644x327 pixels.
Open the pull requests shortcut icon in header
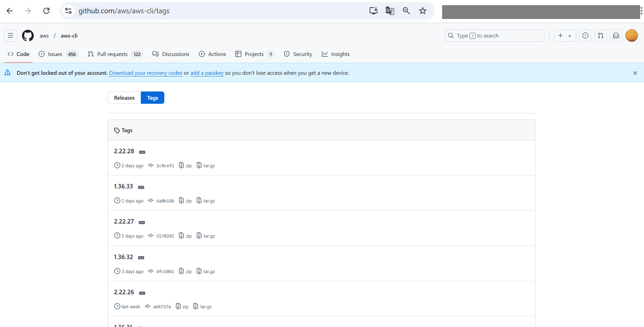tap(601, 35)
